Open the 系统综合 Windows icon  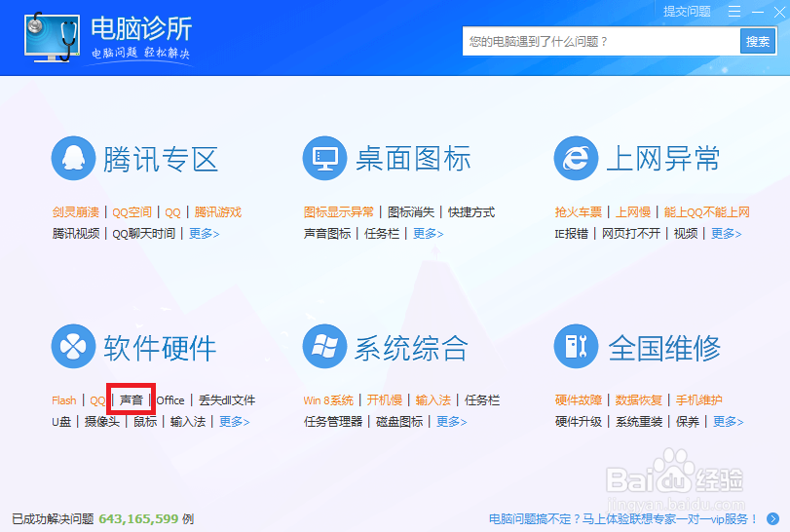point(325,346)
